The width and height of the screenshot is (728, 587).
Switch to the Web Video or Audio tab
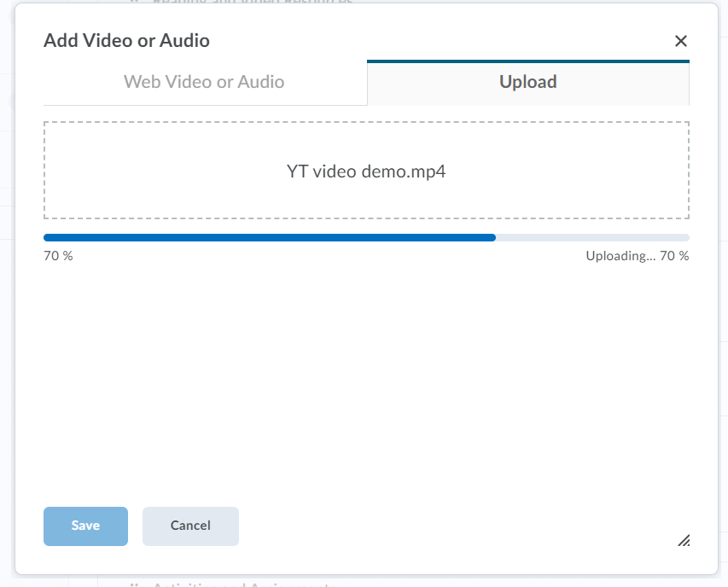[x=204, y=82]
